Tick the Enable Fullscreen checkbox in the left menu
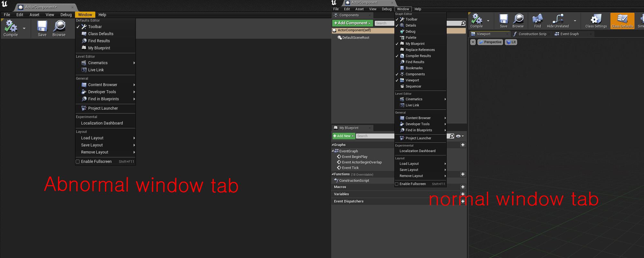644x258 pixels. click(x=78, y=162)
